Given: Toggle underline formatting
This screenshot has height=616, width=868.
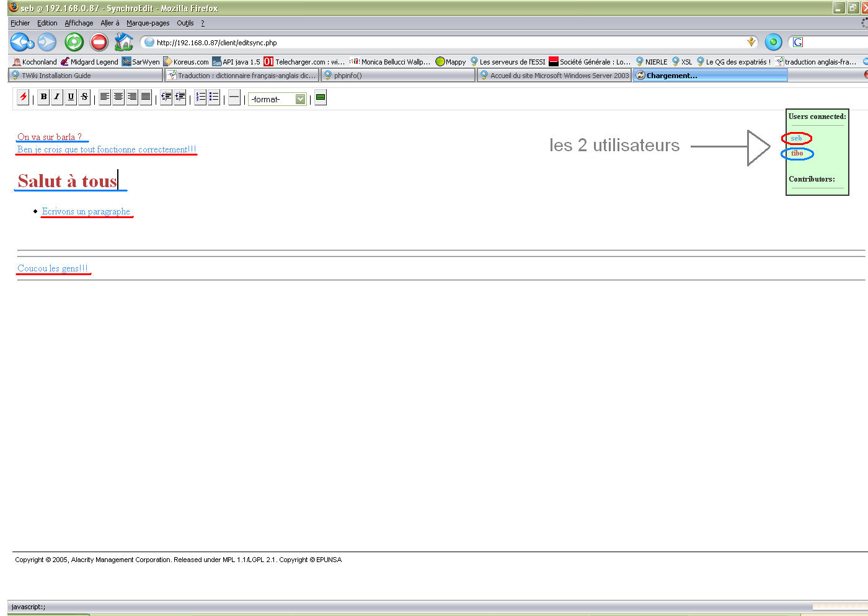Looking at the screenshot, I should click(x=71, y=97).
